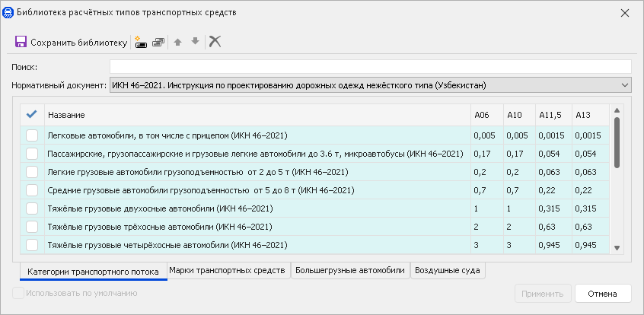Viewport: 644px width, 315px height.
Task: Click the move up arrow icon
Action: point(178,42)
